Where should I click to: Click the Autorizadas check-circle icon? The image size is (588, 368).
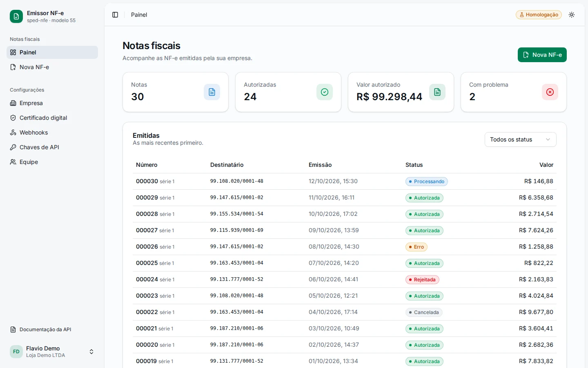[x=325, y=92]
